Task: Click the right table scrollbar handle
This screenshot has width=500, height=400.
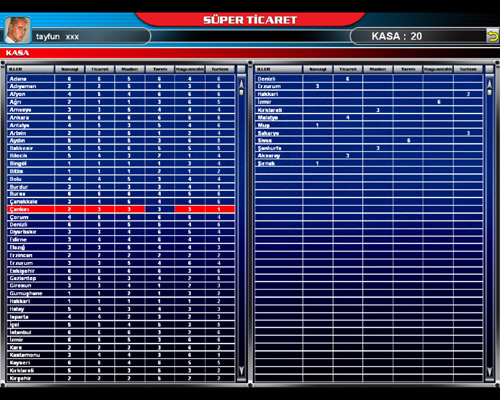Action: (489, 92)
